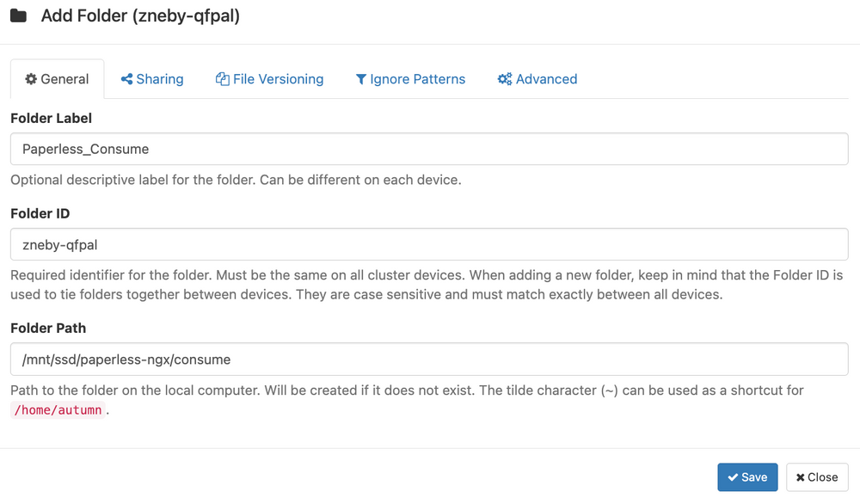Image resolution: width=860 pixels, height=504 pixels.
Task: Click the checkmark icon inside the Save button
Action: 733,477
